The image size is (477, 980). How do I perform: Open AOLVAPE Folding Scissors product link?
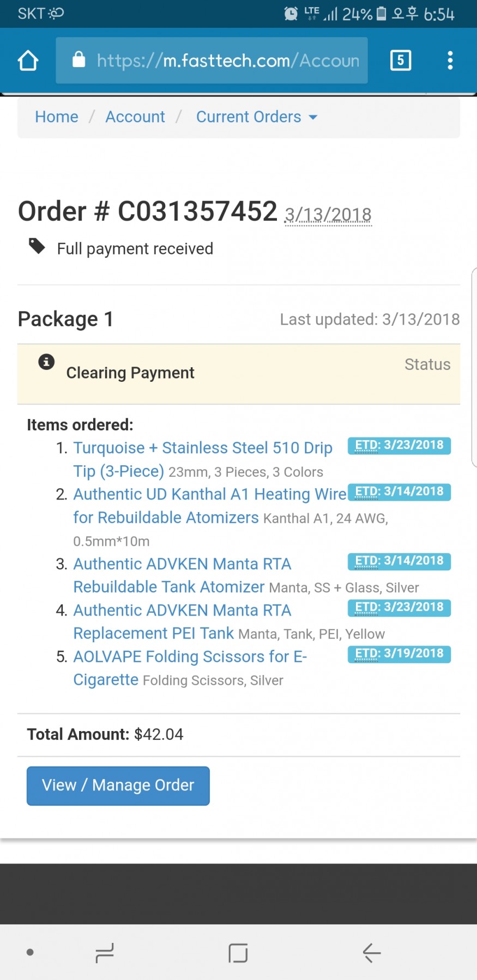coord(190,668)
